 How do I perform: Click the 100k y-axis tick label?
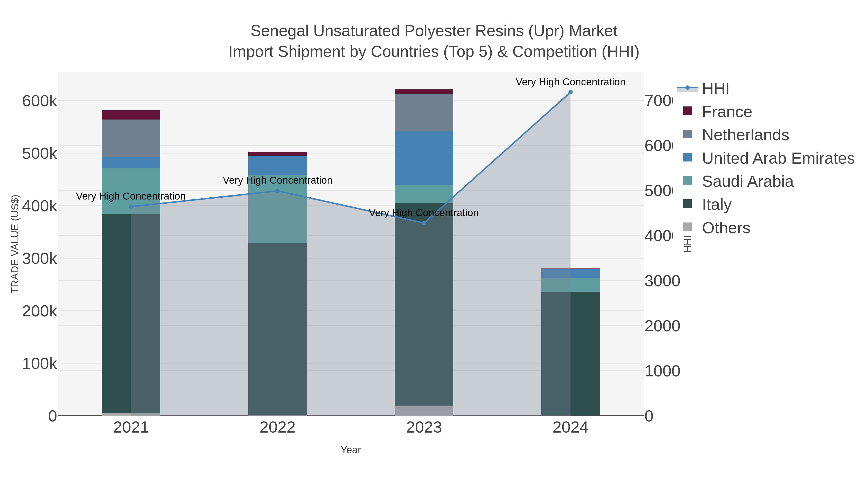(40, 364)
